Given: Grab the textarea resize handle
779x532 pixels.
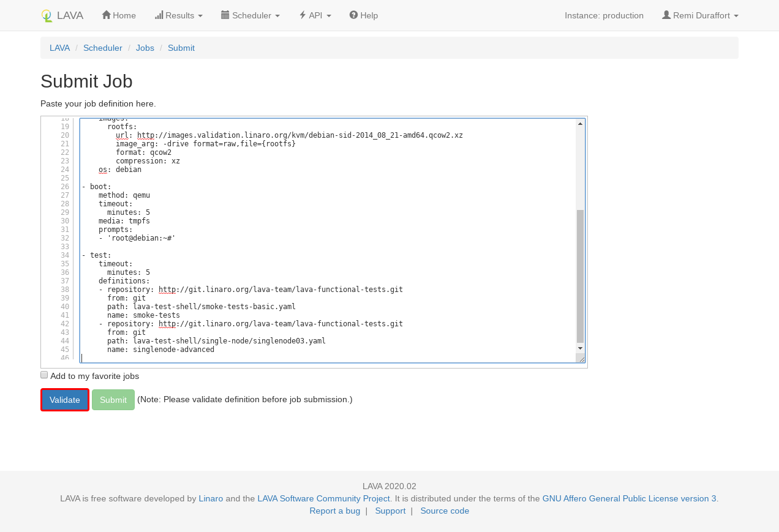Looking at the screenshot, I should pyautogui.click(x=582, y=359).
